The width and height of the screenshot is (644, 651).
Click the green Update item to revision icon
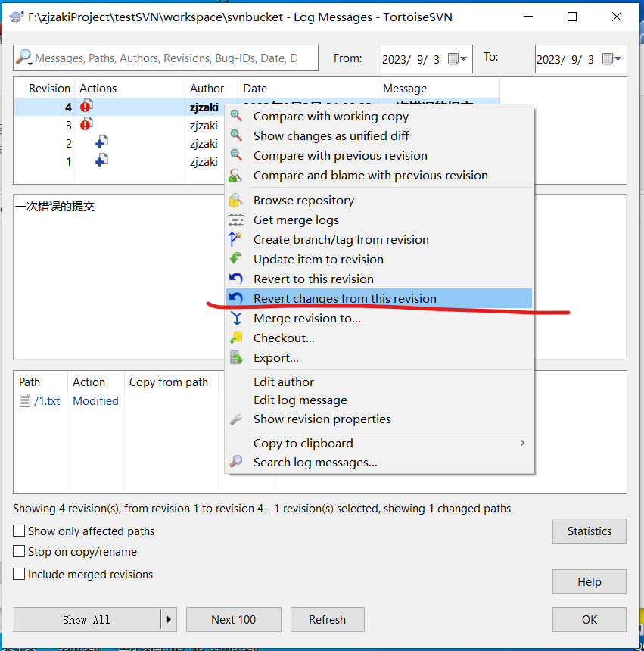coord(235,259)
